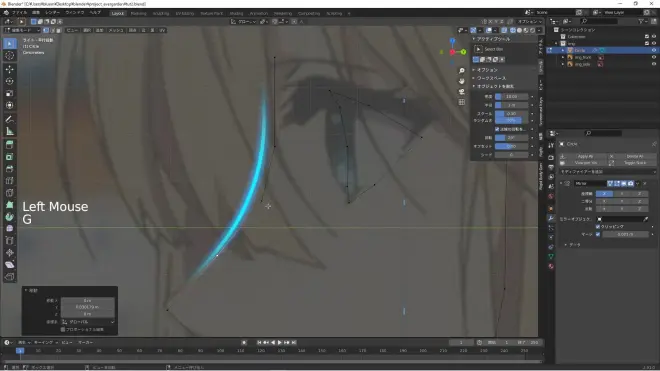660x371 pixels.
Task: Select the Shear tool
Action: tap(10, 265)
